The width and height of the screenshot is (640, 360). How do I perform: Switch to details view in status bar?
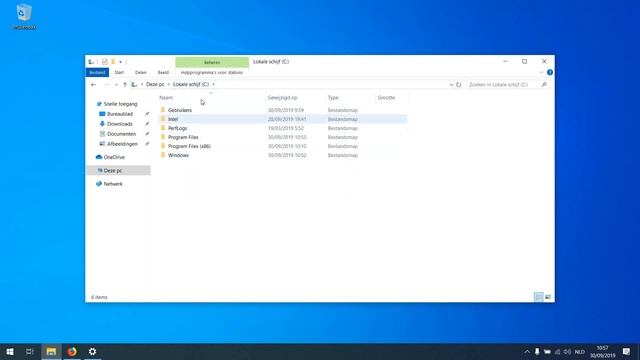point(538,297)
